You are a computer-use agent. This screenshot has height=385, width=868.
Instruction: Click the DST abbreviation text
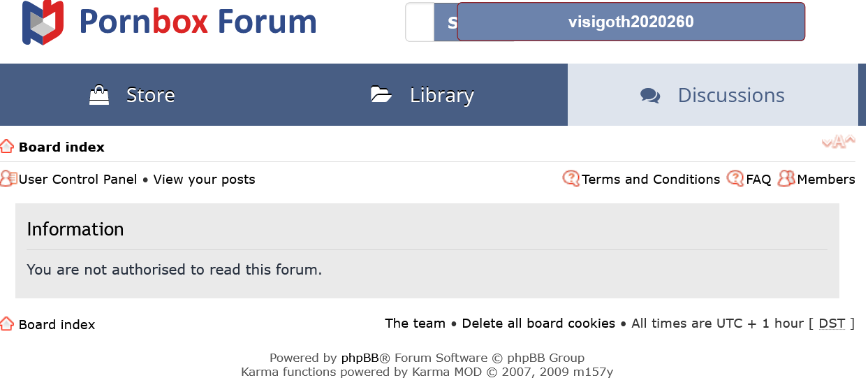[x=832, y=324]
